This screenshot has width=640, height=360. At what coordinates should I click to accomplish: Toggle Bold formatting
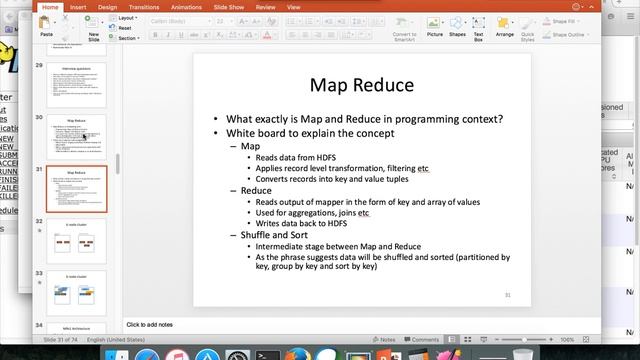click(x=155, y=36)
